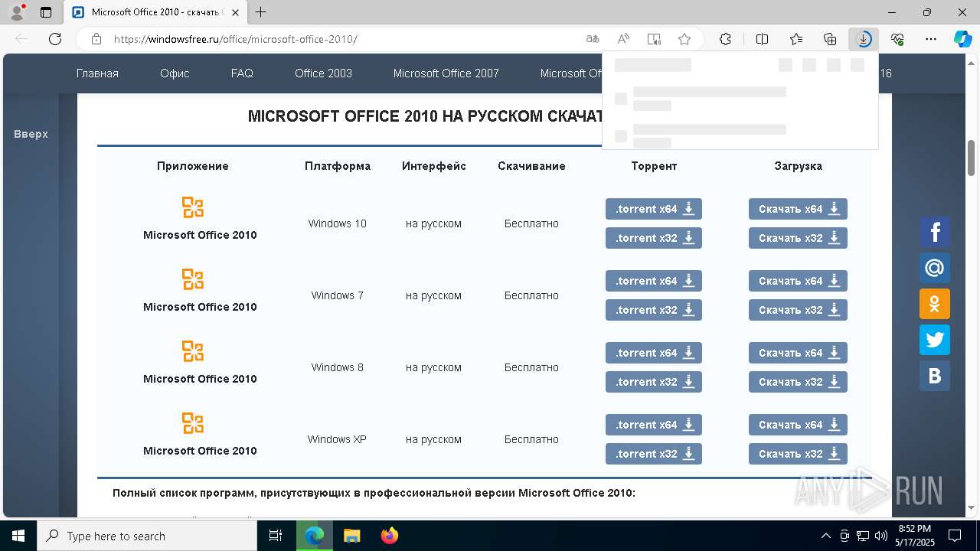Click Windows XP platform cell
980x551 pixels.
click(337, 439)
